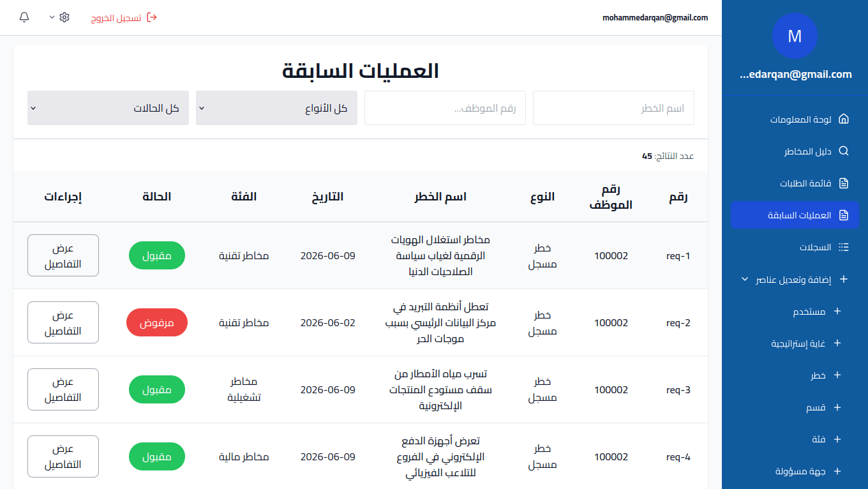Open لوحة المعلومات sidebar item
Viewport: 868px width, 489px height.
click(795, 119)
